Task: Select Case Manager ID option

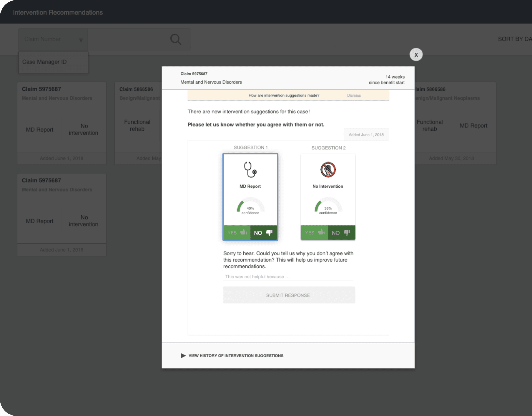Action: 53,62
